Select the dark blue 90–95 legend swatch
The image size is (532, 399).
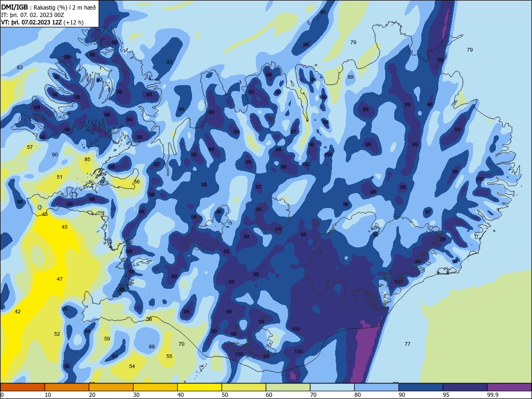pos(421,387)
